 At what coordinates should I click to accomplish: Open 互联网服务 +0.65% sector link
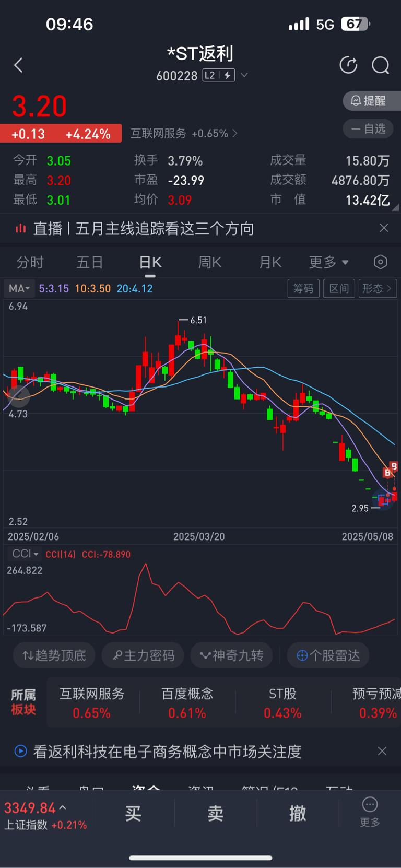(x=184, y=134)
